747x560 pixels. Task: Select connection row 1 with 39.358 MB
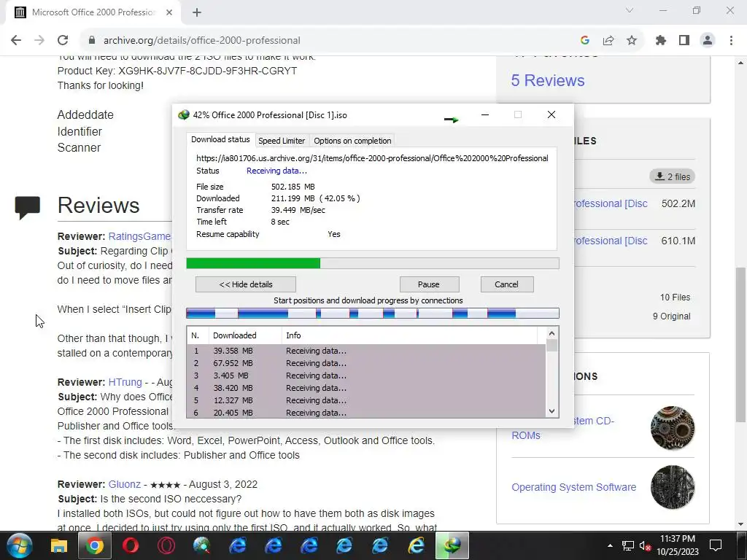point(366,351)
